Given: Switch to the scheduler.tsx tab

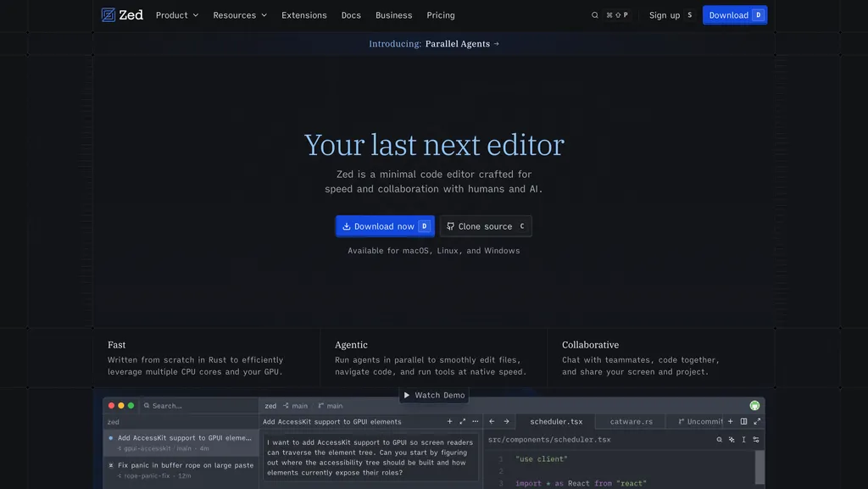Looking at the screenshot, I should (556, 421).
